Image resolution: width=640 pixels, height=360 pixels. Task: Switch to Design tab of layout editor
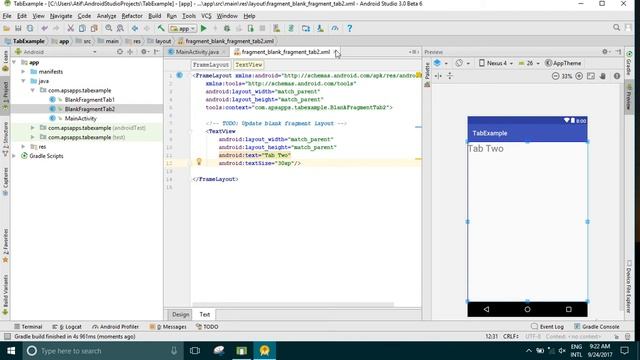(x=180, y=315)
